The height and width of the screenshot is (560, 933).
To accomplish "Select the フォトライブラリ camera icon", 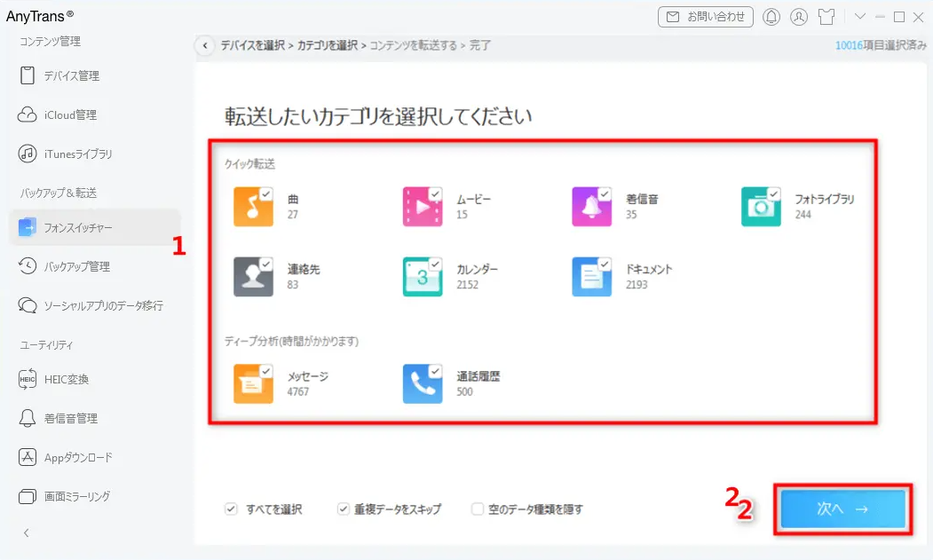I will (x=761, y=207).
